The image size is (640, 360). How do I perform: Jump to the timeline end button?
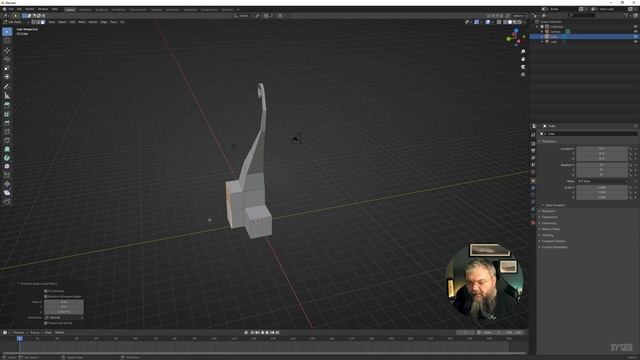277,333
